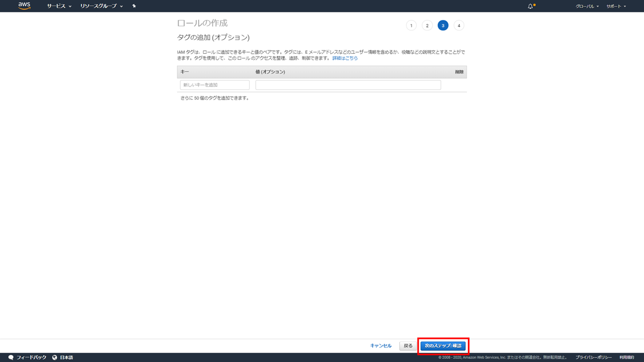The image size is (644, 362).
Task: Open the サポート menu
Action: tap(616, 6)
